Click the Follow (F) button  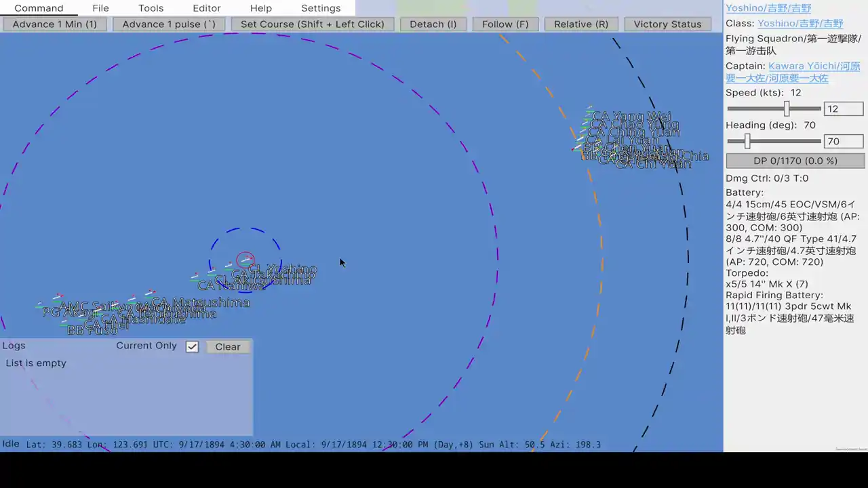(x=505, y=24)
